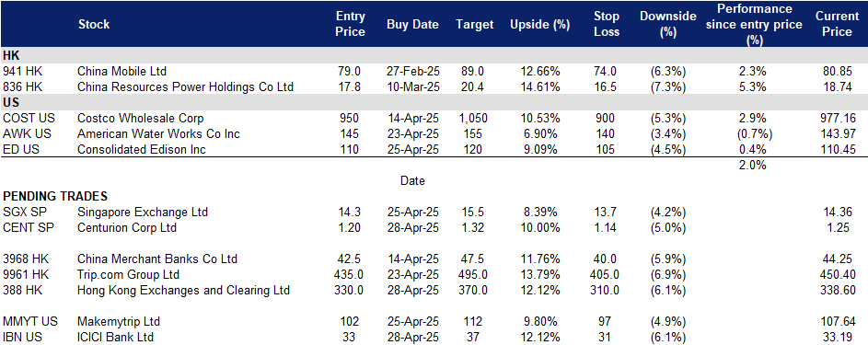Select Hong Kong Exchanges target 370.0
Screen dimensions: 868x345
click(473, 291)
